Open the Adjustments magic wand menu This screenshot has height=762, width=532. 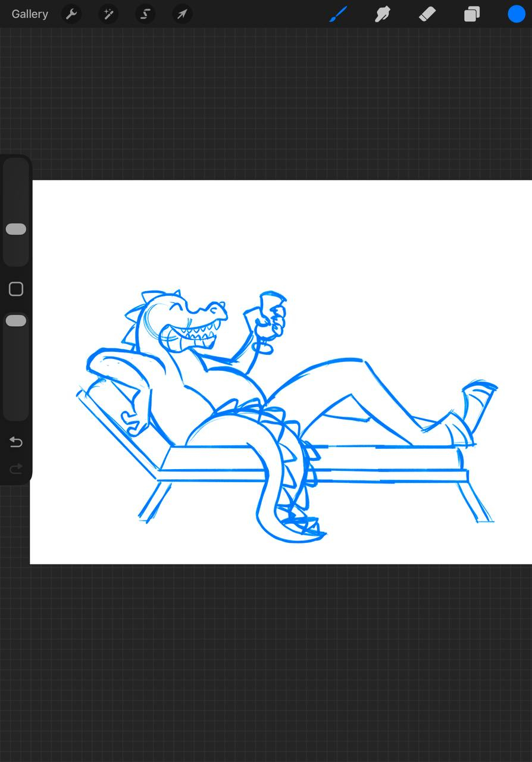[x=108, y=14]
